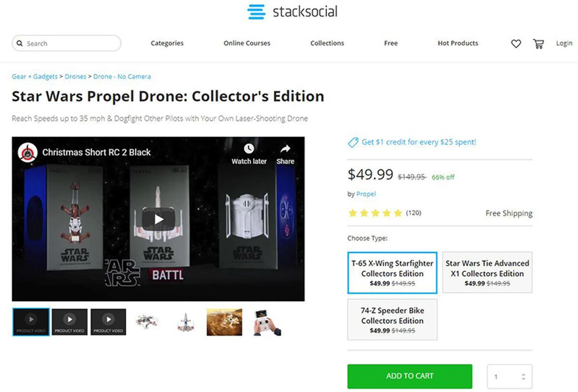Click the Search input field
Screen dimensions: 578x392
[x=71, y=43]
